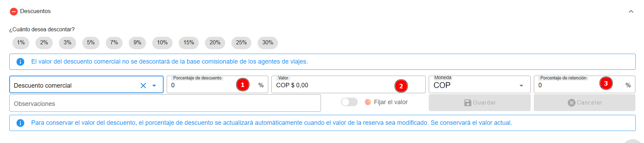
Task: Select the 1% discount chip
Action: pyautogui.click(x=21, y=43)
